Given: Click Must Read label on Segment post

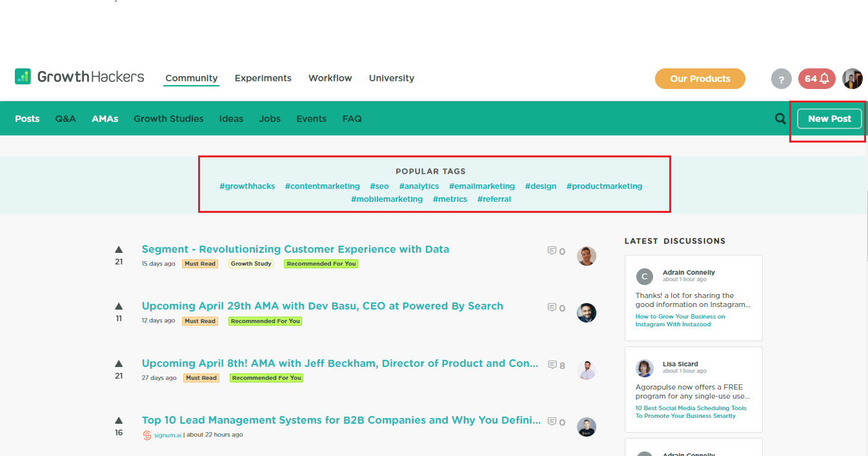Looking at the screenshot, I should [200, 264].
